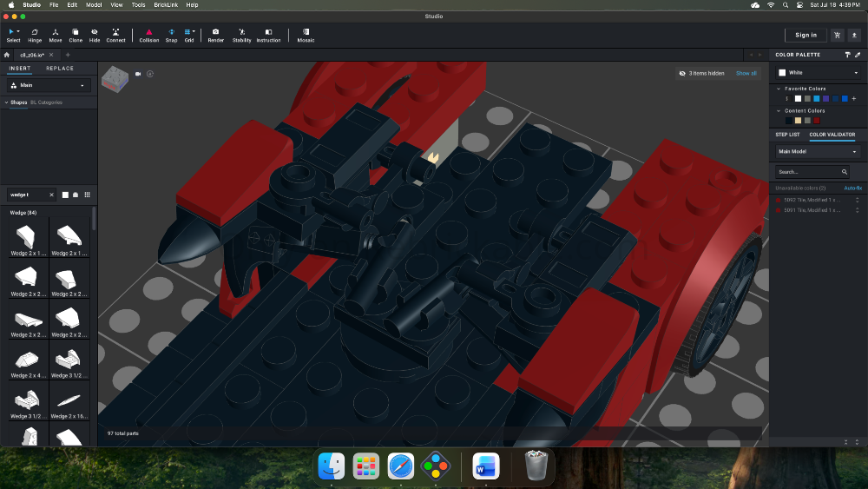Switch to the REPLACE tab
Image resolution: width=868 pixels, height=489 pixels.
60,68
